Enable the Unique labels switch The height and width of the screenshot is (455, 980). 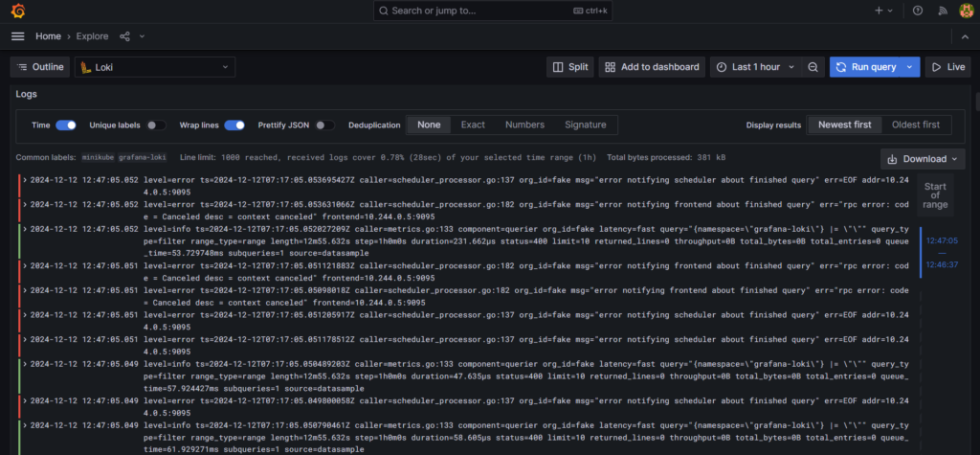(156, 125)
